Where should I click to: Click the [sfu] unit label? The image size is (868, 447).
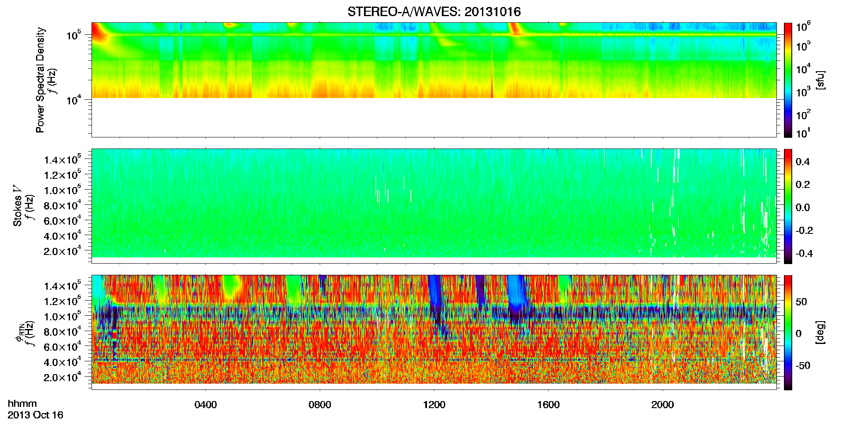pyautogui.click(x=820, y=80)
